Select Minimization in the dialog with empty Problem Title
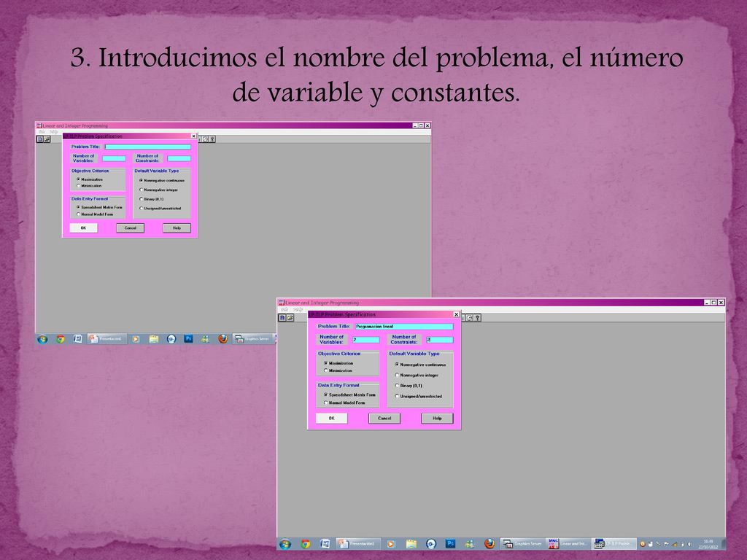The width and height of the screenshot is (747, 560). (x=89, y=186)
